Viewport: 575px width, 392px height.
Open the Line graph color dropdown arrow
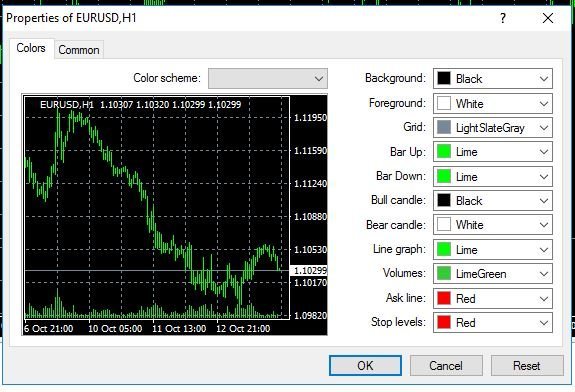click(x=543, y=250)
